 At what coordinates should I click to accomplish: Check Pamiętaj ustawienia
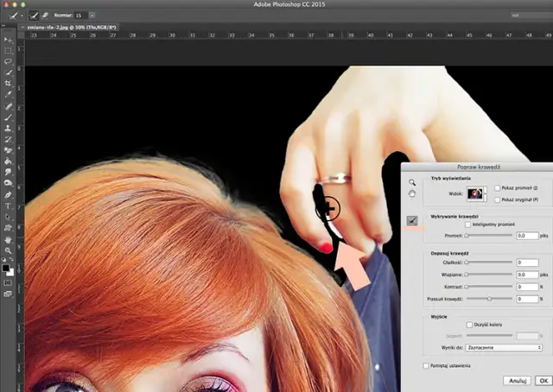point(426,366)
